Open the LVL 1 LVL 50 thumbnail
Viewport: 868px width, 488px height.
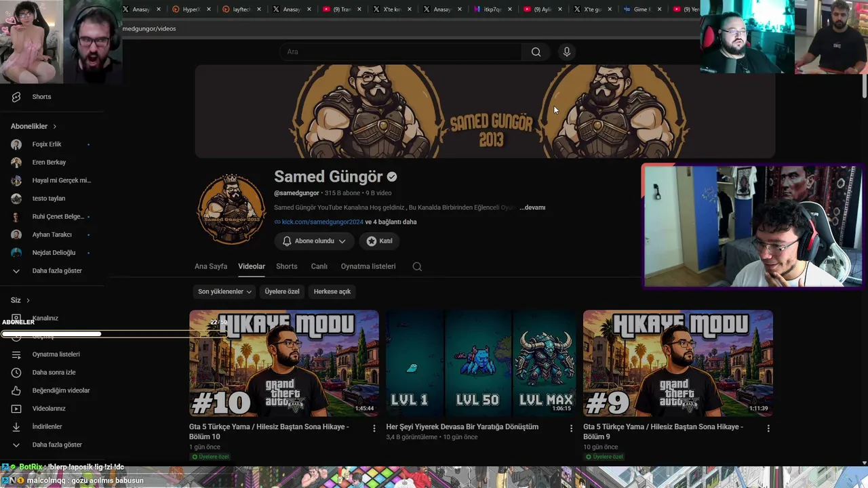(481, 363)
